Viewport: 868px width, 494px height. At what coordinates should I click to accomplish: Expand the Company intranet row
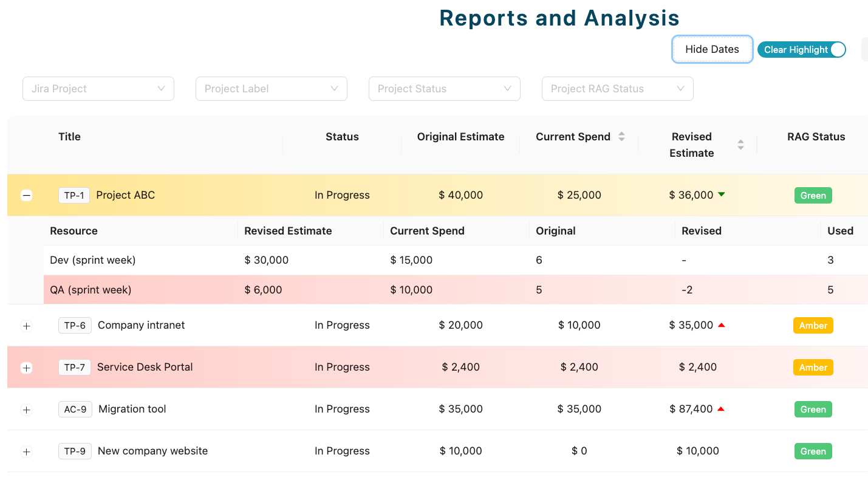tap(26, 326)
